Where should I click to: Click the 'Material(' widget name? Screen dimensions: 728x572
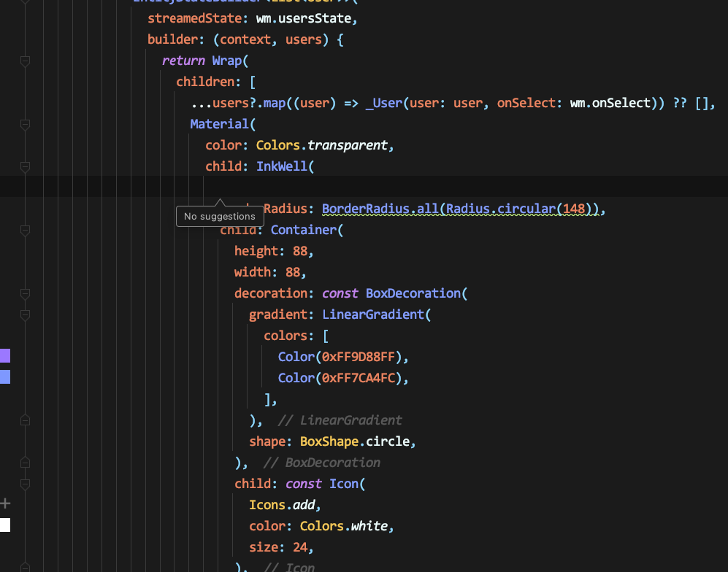click(x=223, y=124)
